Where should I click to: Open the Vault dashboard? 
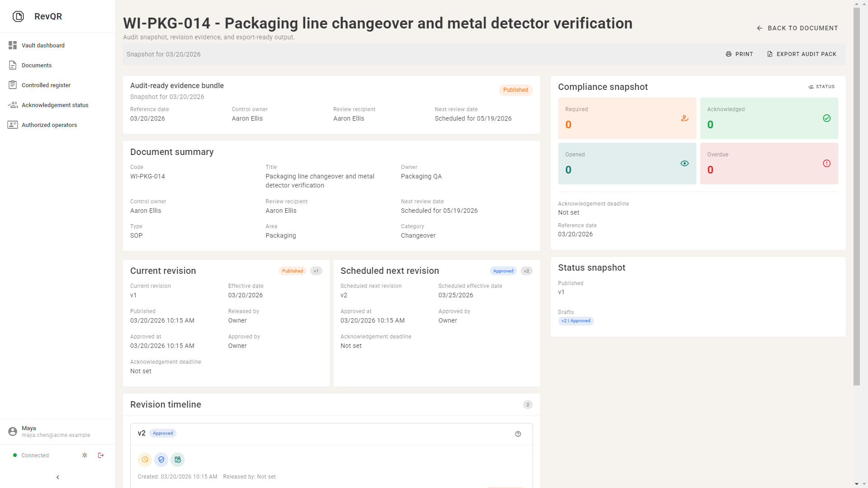point(42,45)
